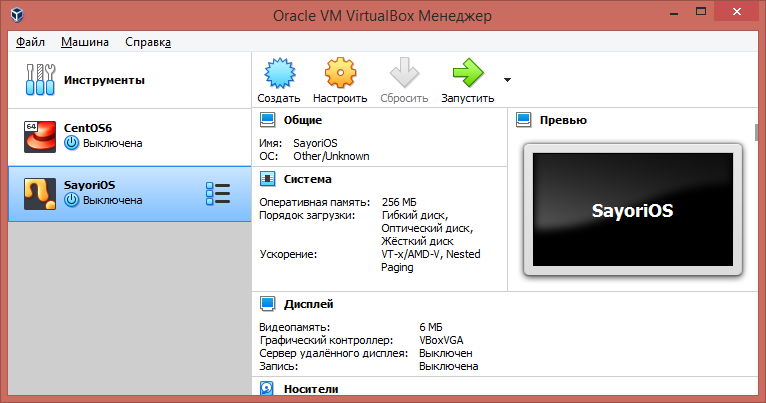Click the power state icon under CentOS6

coord(71,143)
